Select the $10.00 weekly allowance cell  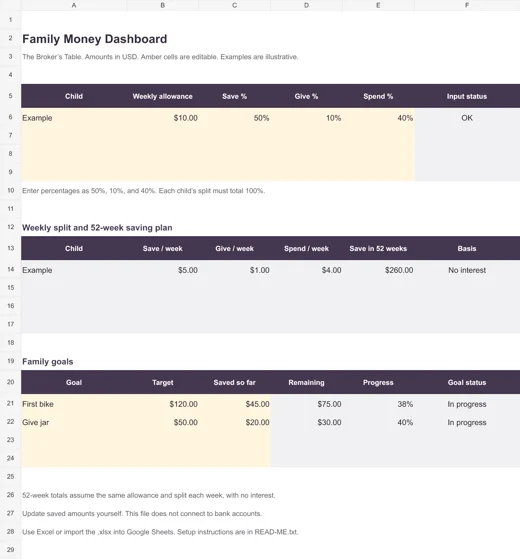coord(163,118)
